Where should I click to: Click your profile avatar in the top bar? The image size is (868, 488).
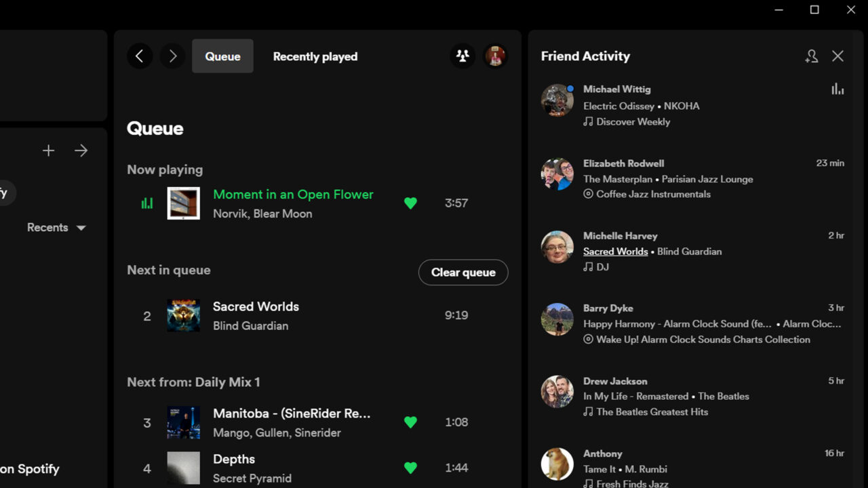[496, 56]
